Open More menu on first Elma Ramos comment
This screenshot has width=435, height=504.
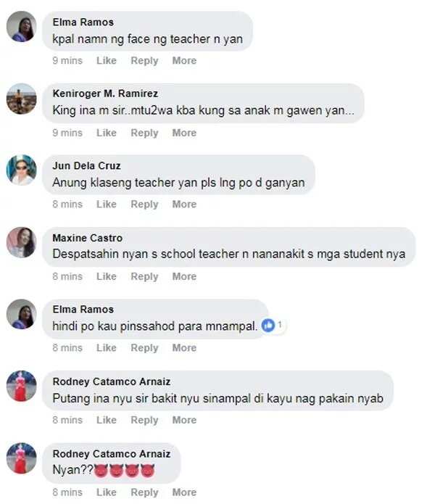point(184,60)
